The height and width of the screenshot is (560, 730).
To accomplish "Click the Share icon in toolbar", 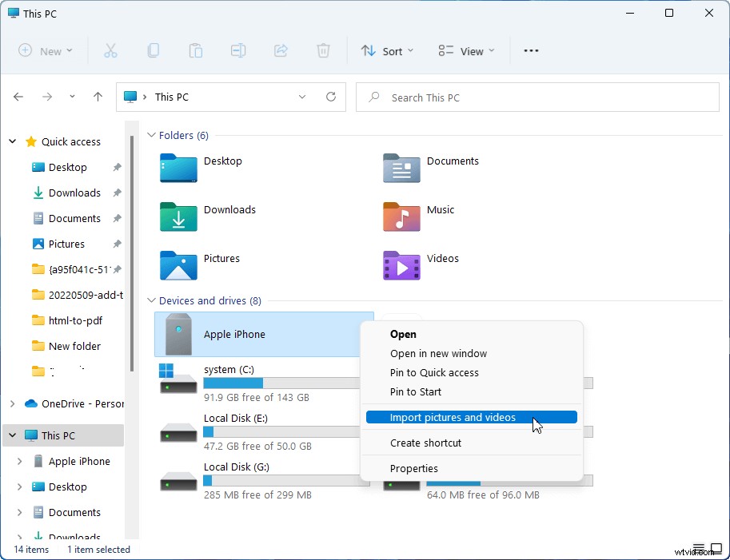I will (281, 50).
